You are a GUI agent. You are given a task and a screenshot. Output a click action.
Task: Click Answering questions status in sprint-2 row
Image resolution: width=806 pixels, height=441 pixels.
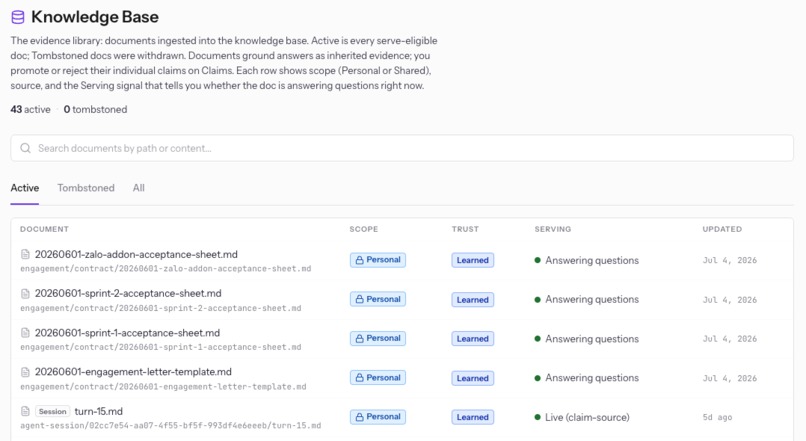(x=587, y=299)
